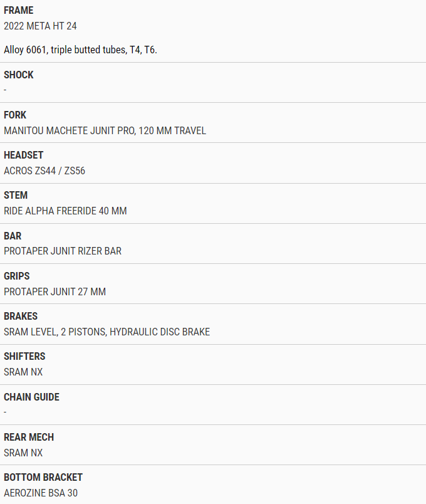Select Protaper Junit Rizer Bar text
The height and width of the screenshot is (504, 426).
63,251
